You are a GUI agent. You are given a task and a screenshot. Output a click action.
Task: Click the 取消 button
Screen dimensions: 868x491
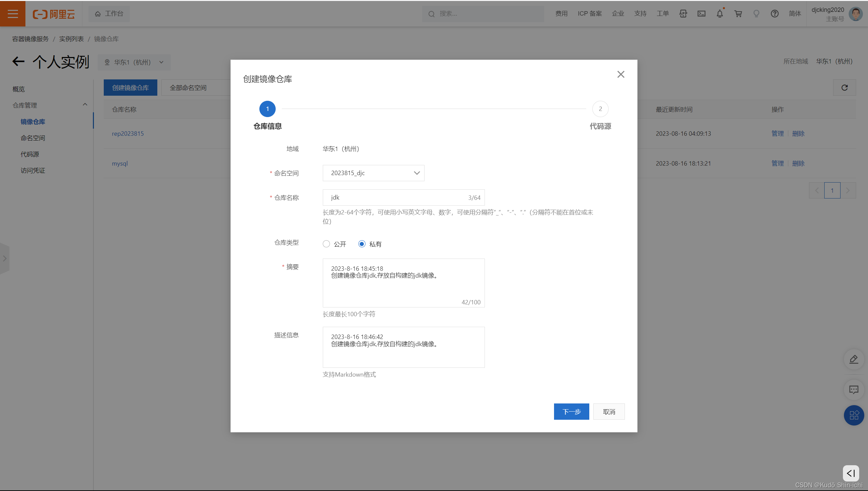[609, 412]
